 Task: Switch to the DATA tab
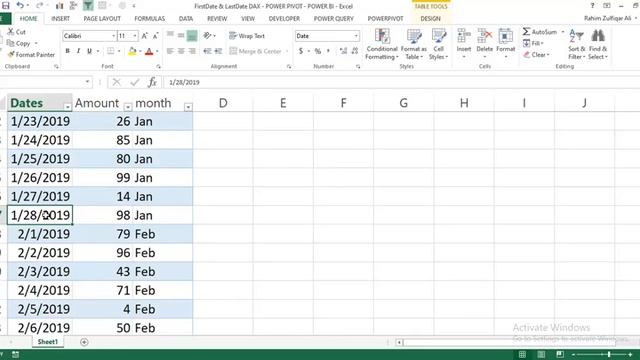(x=186, y=18)
